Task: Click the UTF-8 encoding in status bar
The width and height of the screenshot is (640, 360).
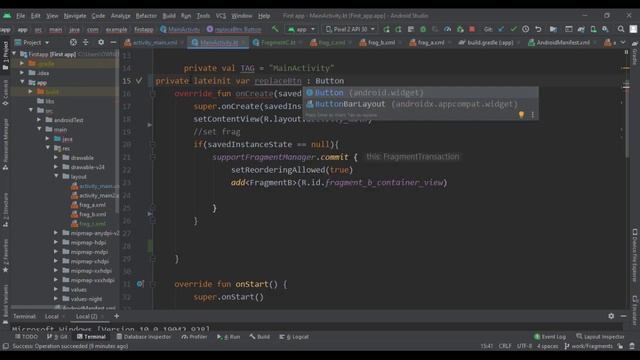Action: pos(524,346)
